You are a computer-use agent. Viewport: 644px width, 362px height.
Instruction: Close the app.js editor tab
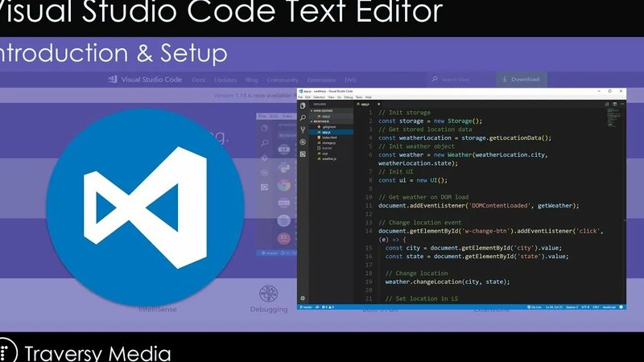[x=378, y=105]
